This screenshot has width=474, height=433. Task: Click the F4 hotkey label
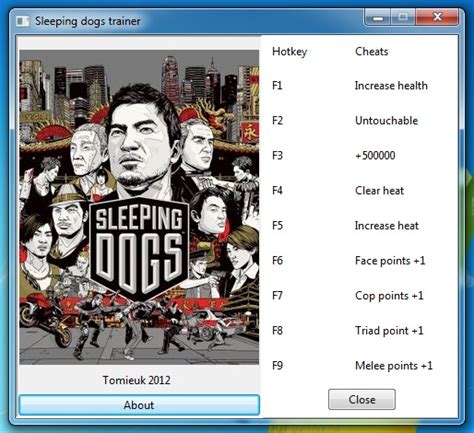point(277,190)
